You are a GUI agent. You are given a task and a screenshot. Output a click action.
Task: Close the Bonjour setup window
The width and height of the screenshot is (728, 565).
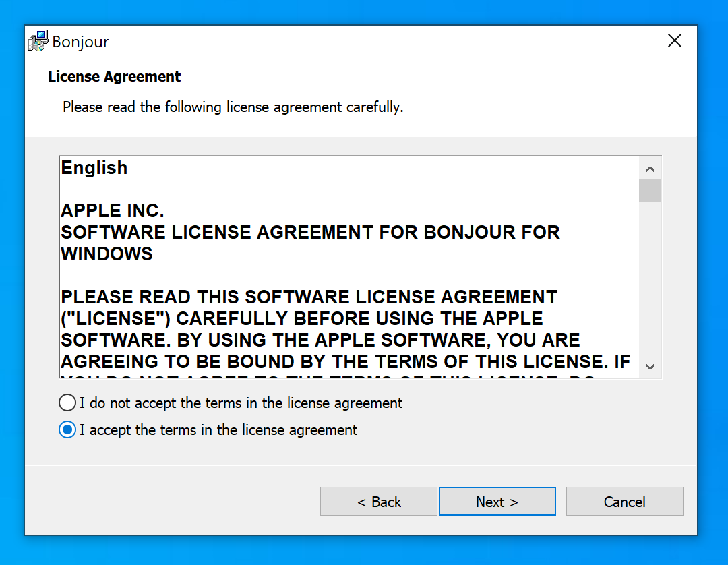click(x=674, y=41)
